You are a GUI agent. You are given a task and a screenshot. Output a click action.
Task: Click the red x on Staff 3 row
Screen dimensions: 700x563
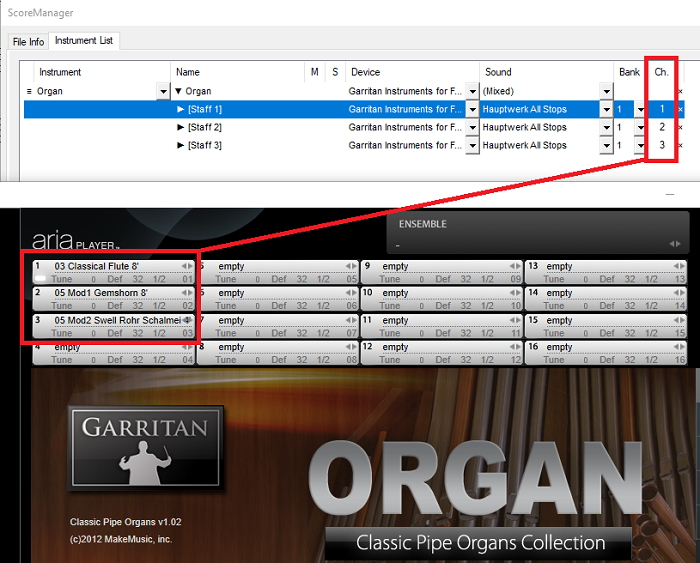[681, 146]
